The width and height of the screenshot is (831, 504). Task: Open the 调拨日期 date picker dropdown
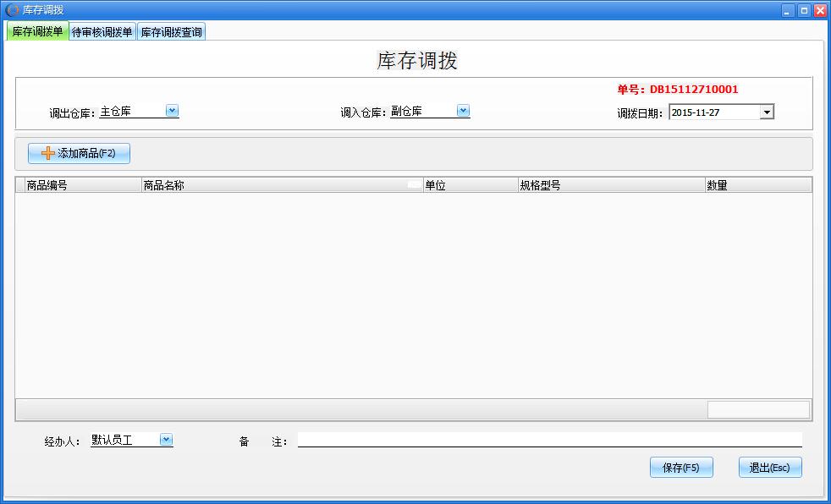766,112
